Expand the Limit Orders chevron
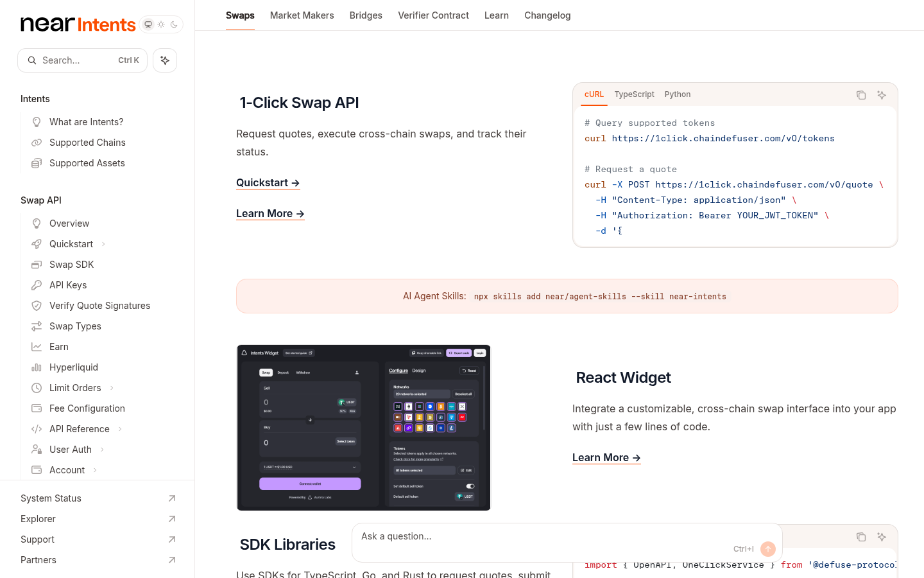This screenshot has height=578, width=924. coord(112,388)
